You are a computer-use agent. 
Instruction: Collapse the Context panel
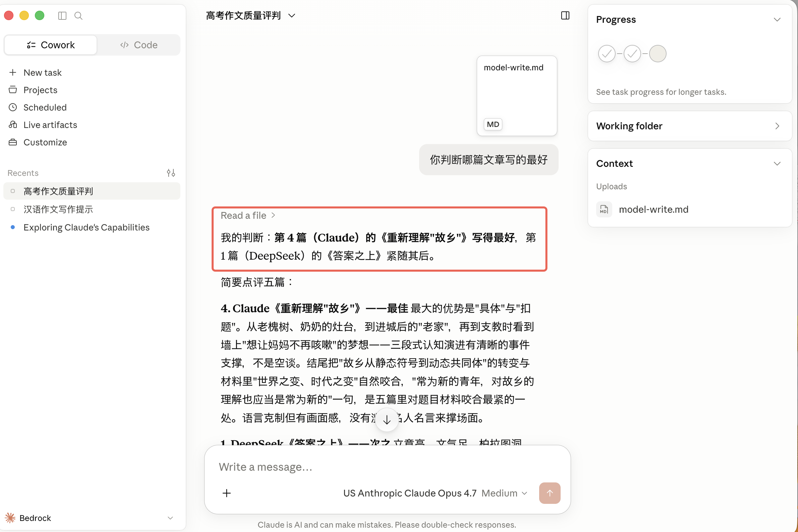click(x=777, y=163)
